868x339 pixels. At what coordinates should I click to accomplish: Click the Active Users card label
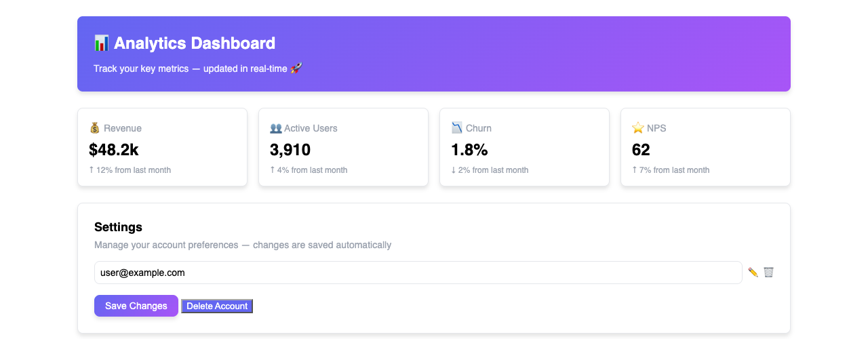tap(311, 128)
